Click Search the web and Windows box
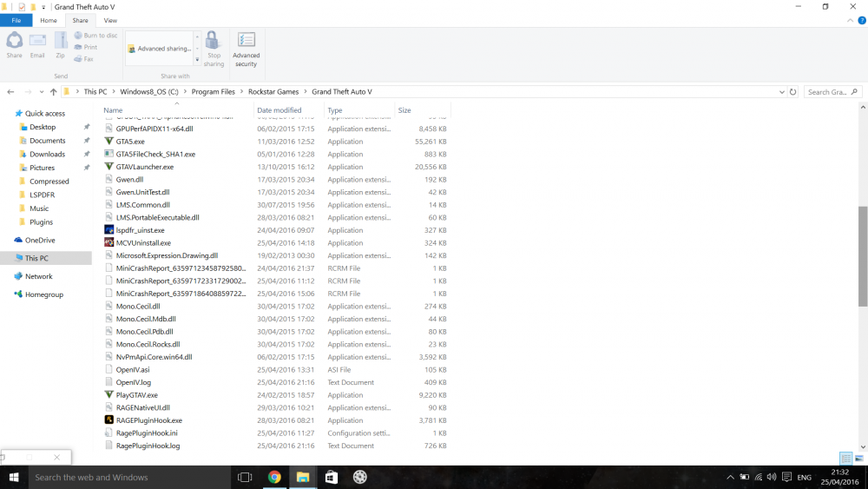Screen dimensions: 868x489 point(128,477)
